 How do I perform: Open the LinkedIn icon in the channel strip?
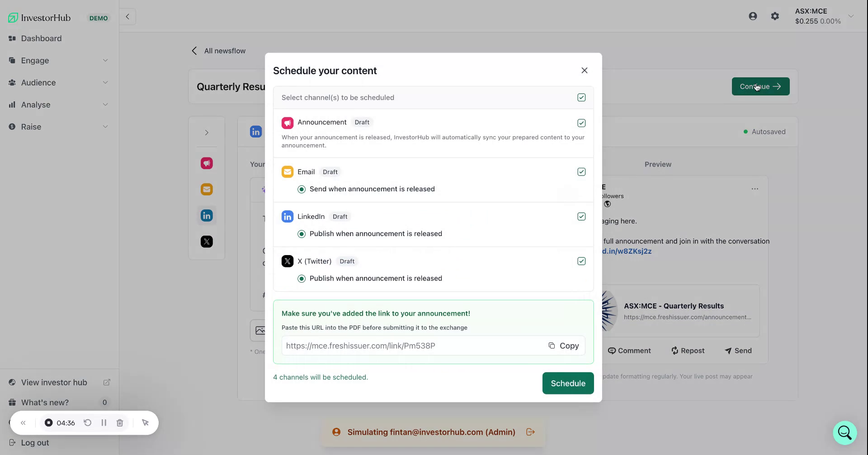207,215
